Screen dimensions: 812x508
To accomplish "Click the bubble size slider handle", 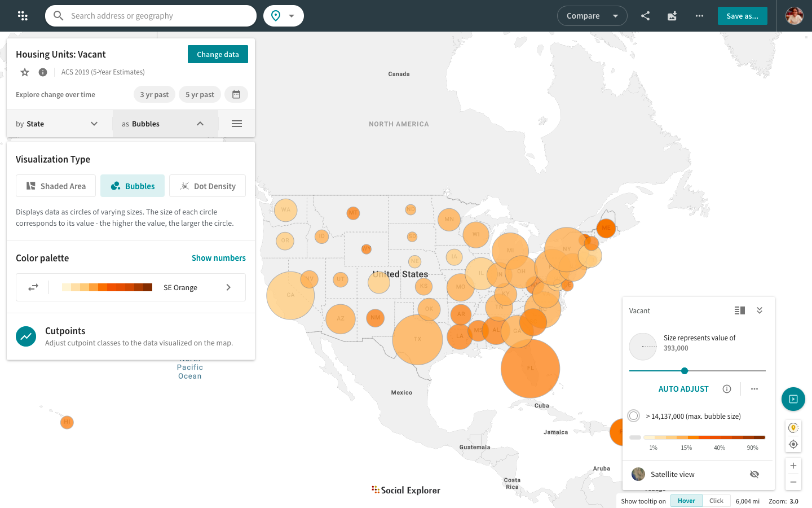I will click(x=685, y=371).
